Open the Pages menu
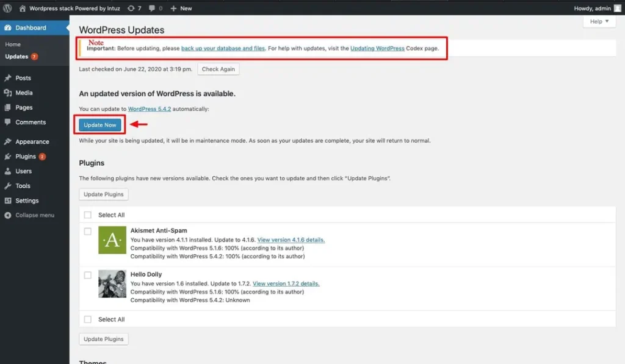The height and width of the screenshot is (364, 625). point(24,107)
